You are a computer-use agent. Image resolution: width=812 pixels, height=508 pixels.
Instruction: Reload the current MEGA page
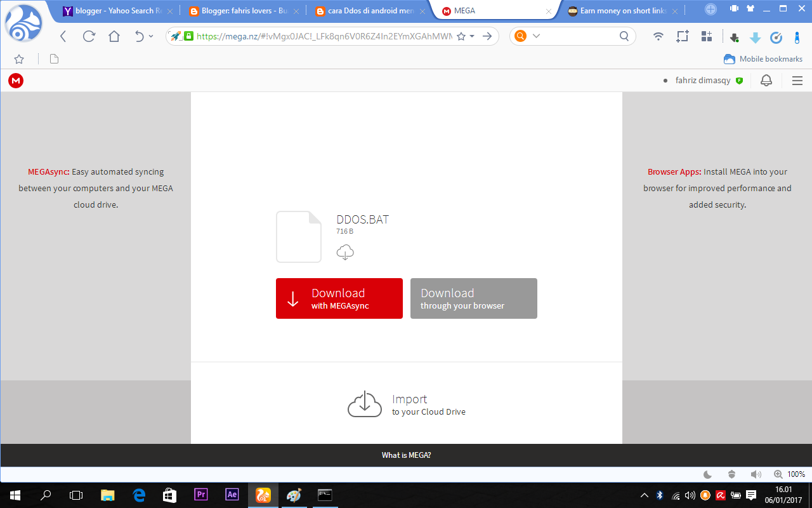click(89, 36)
